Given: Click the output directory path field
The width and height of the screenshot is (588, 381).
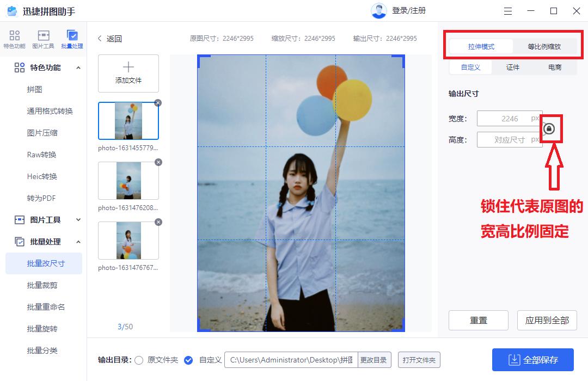Looking at the screenshot, I should tap(291, 360).
